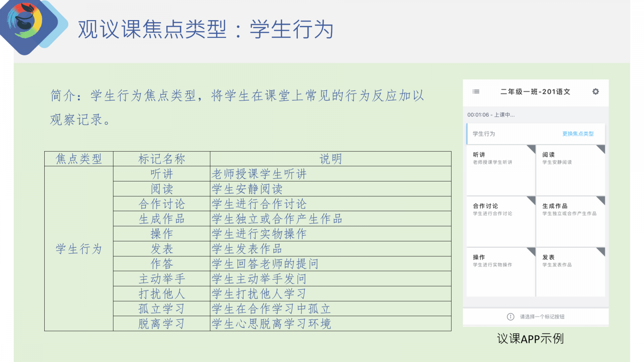Tap the 更换焦点类型 link

(x=578, y=134)
